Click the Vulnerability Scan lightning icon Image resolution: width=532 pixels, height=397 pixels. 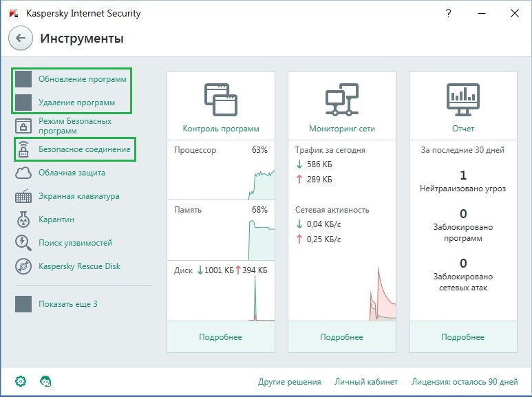[x=23, y=243]
